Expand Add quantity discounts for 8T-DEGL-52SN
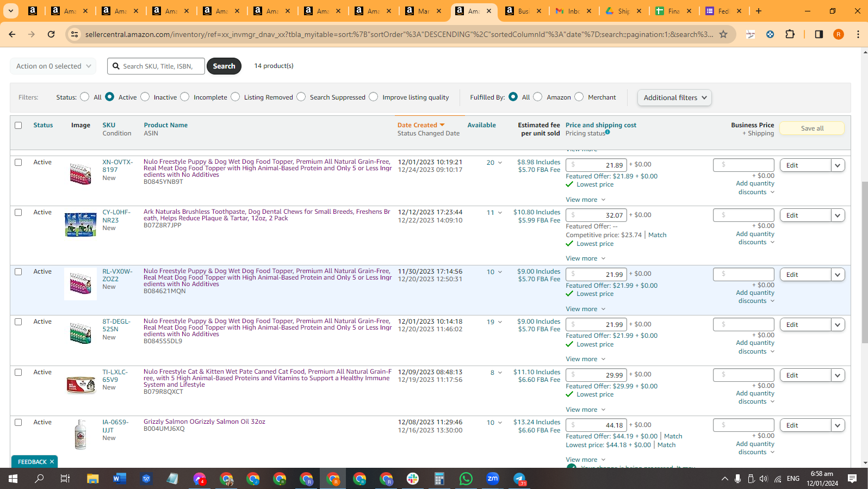 coord(755,347)
